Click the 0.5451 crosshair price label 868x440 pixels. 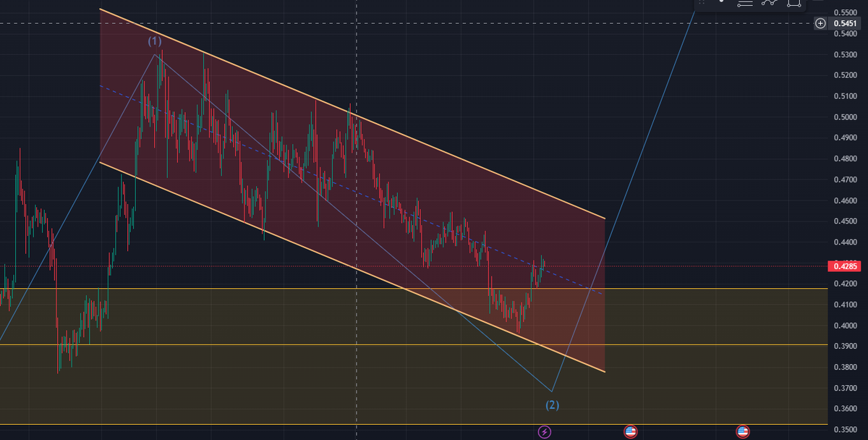pos(846,23)
